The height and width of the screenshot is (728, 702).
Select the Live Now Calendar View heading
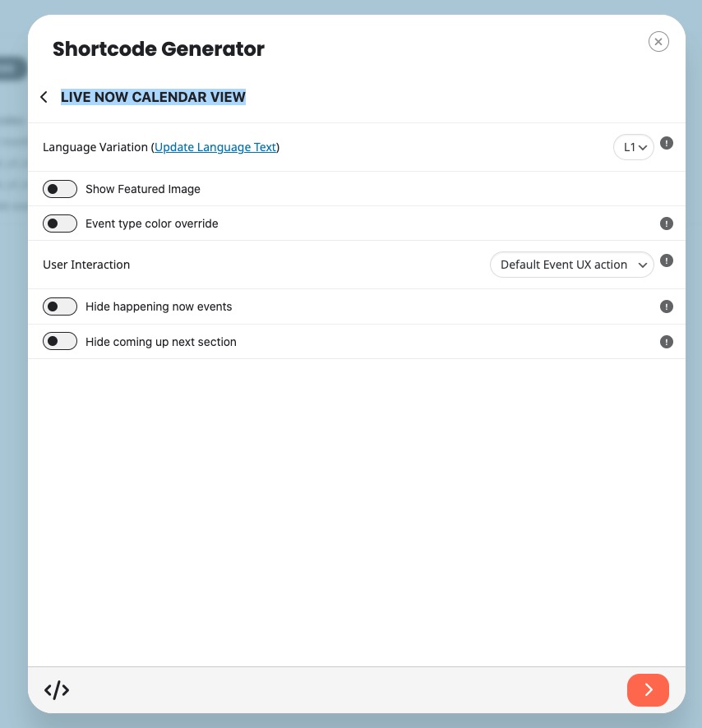pyautogui.click(x=153, y=97)
